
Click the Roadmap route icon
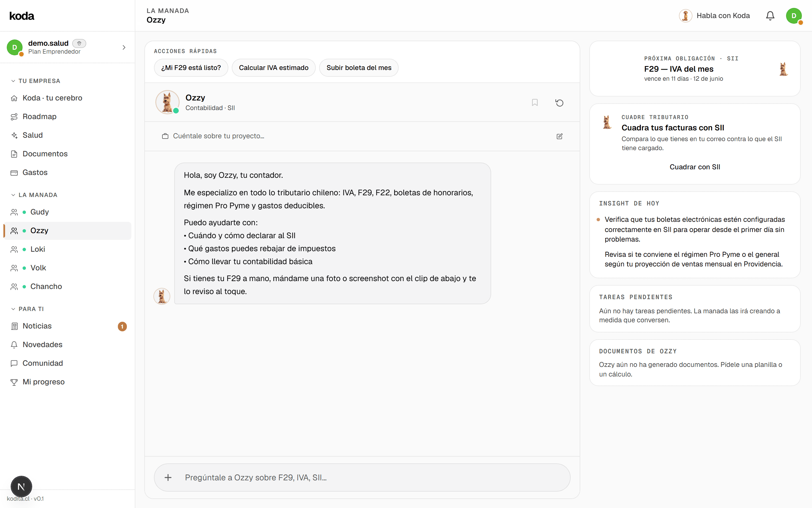14,117
